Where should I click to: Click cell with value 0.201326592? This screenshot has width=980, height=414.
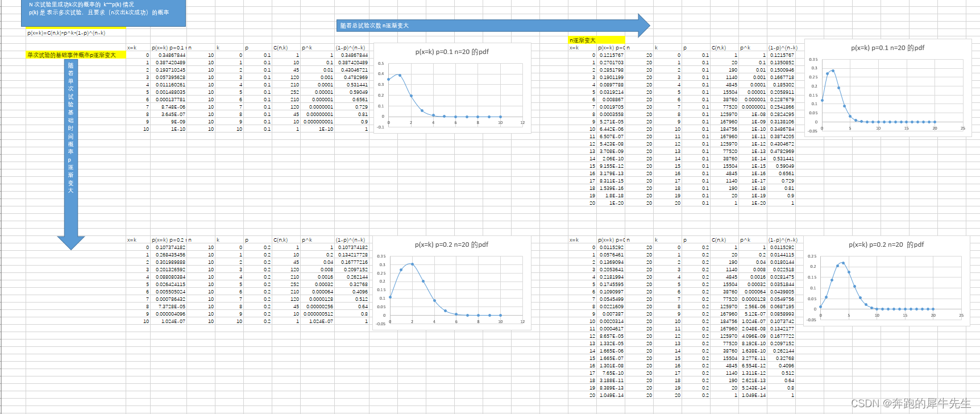click(x=169, y=270)
